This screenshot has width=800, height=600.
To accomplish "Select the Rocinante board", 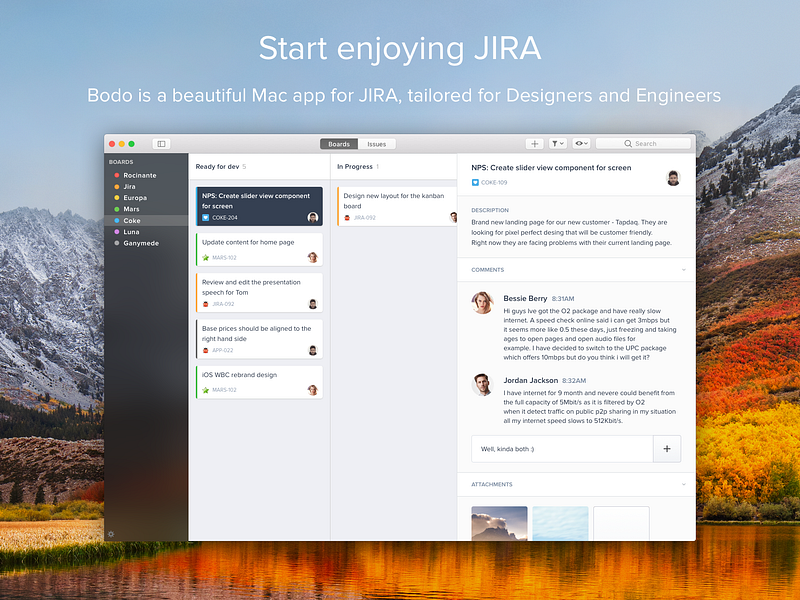I will 146,175.
